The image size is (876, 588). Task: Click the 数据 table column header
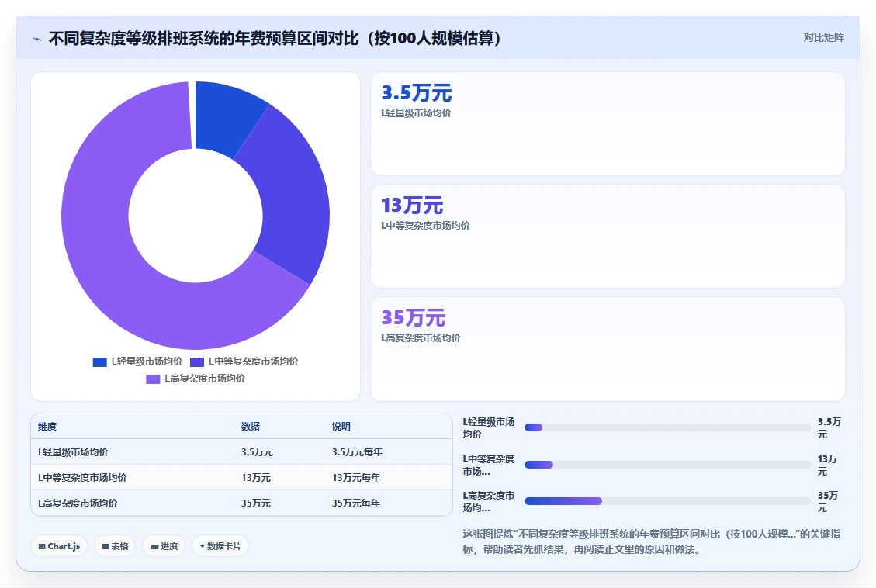(251, 427)
